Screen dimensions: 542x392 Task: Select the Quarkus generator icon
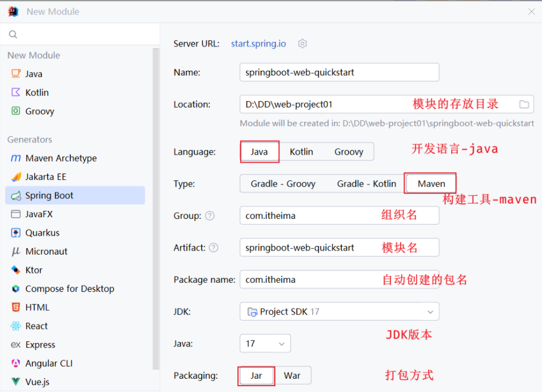point(16,233)
